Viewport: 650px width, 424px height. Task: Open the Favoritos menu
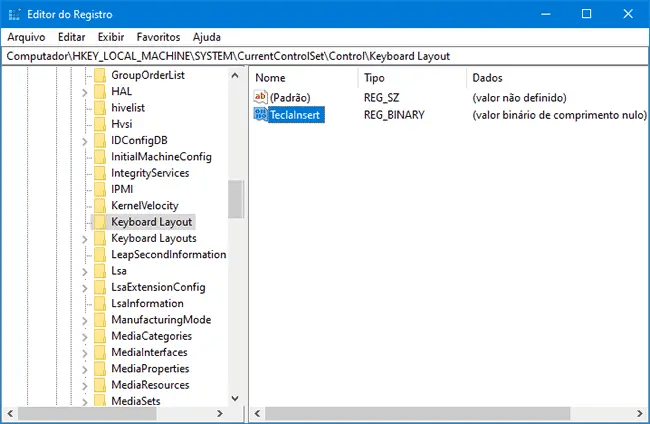click(159, 36)
